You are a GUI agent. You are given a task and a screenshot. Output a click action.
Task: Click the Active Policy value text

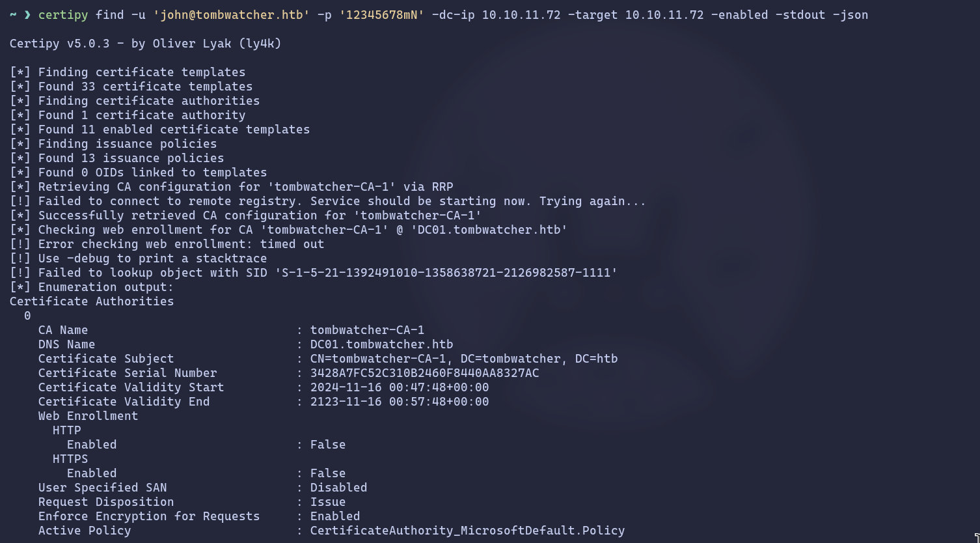pyautogui.click(x=467, y=531)
